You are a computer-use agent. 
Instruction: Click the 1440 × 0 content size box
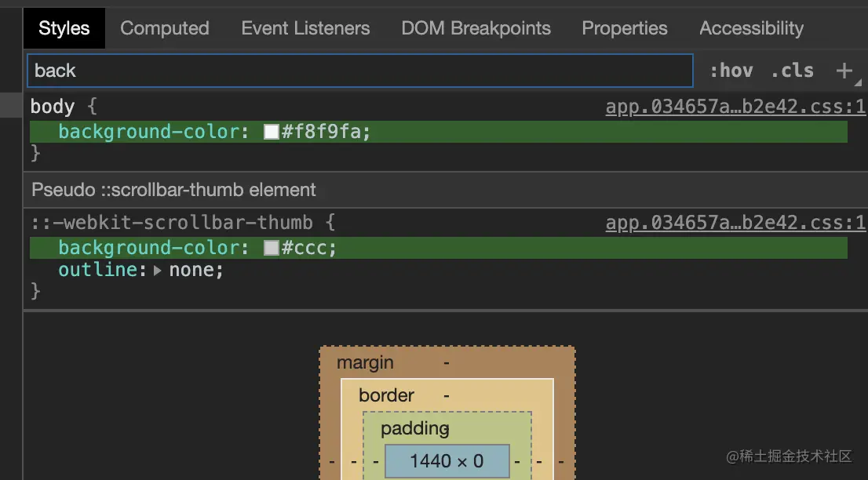pyautogui.click(x=447, y=461)
